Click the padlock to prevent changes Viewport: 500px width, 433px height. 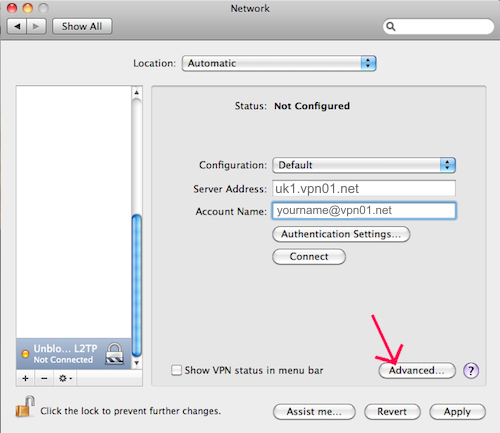click(25, 406)
